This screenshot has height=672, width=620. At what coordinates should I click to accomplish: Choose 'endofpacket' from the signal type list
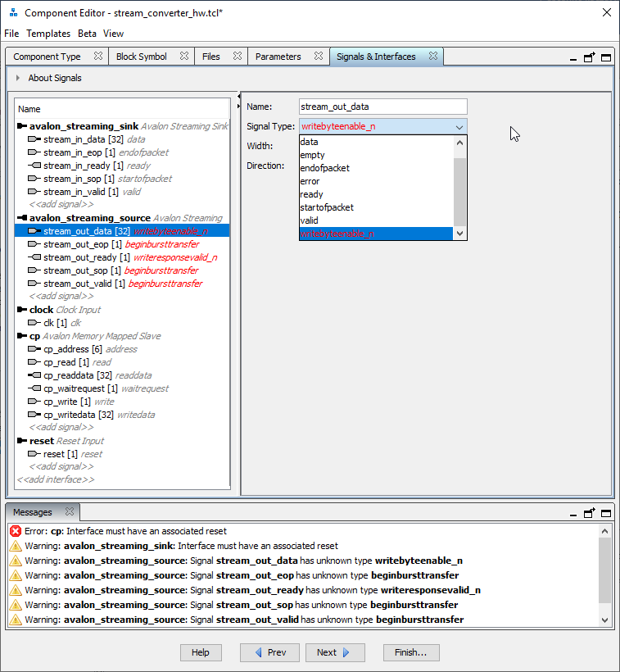[x=324, y=168]
